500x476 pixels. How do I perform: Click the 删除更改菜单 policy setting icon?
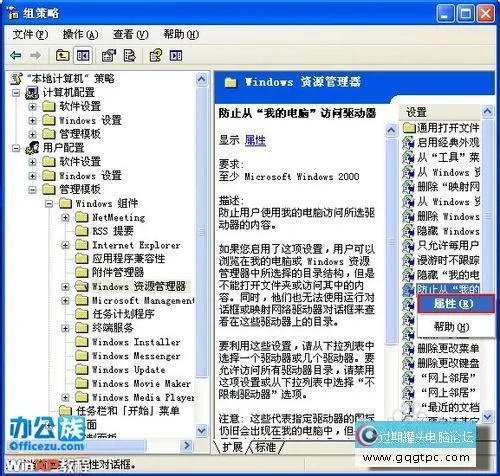point(408,348)
